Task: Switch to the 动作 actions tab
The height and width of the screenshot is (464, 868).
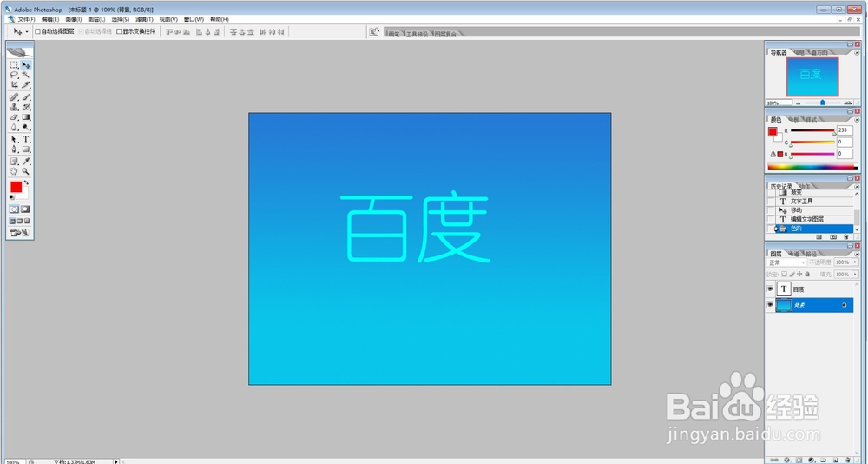Action: (x=805, y=186)
